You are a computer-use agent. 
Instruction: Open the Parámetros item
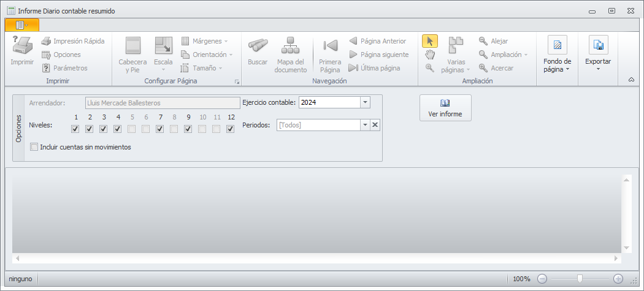click(x=65, y=68)
